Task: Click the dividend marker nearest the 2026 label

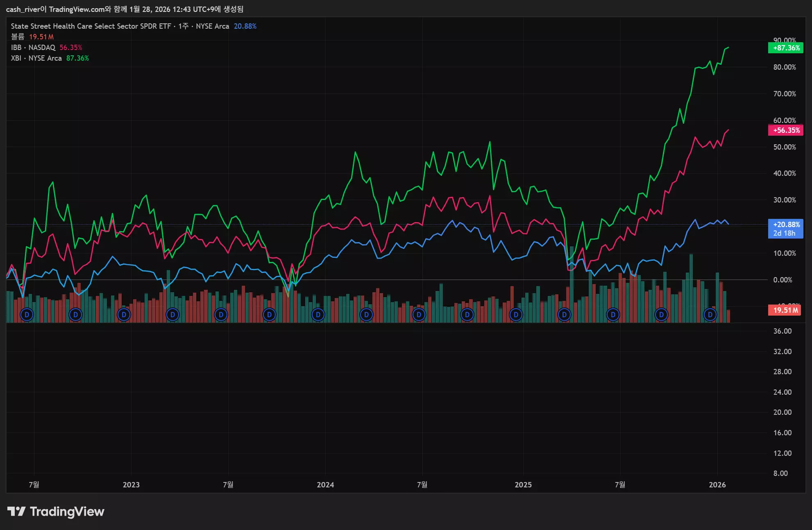Action: pyautogui.click(x=710, y=315)
